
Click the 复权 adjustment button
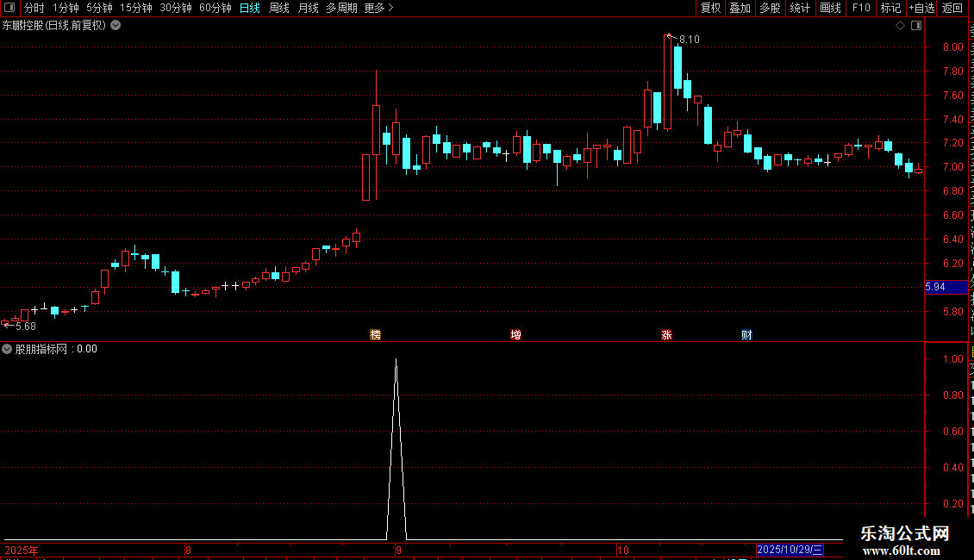click(x=710, y=8)
